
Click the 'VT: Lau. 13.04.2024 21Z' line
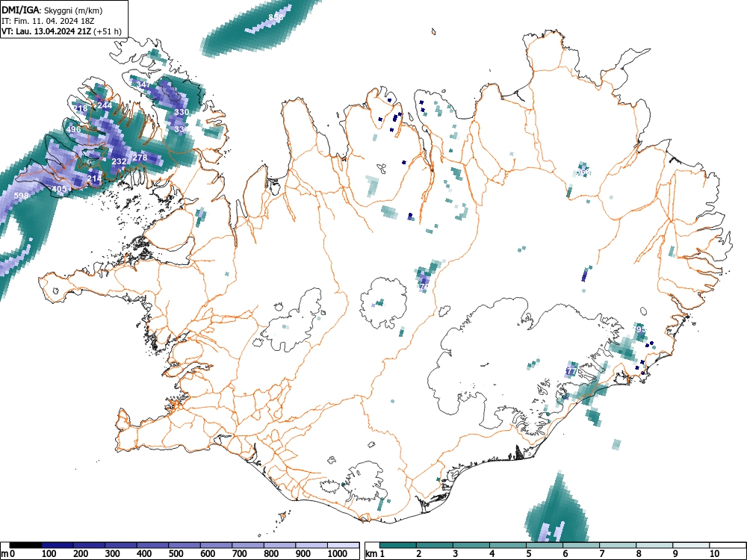pos(46,31)
